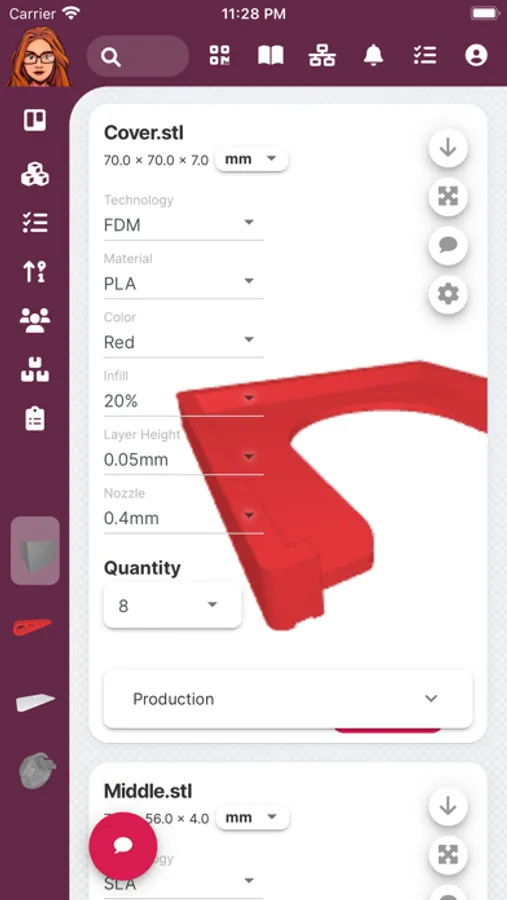
Task: Change Quantity 8 dropdown
Action: coord(172,606)
